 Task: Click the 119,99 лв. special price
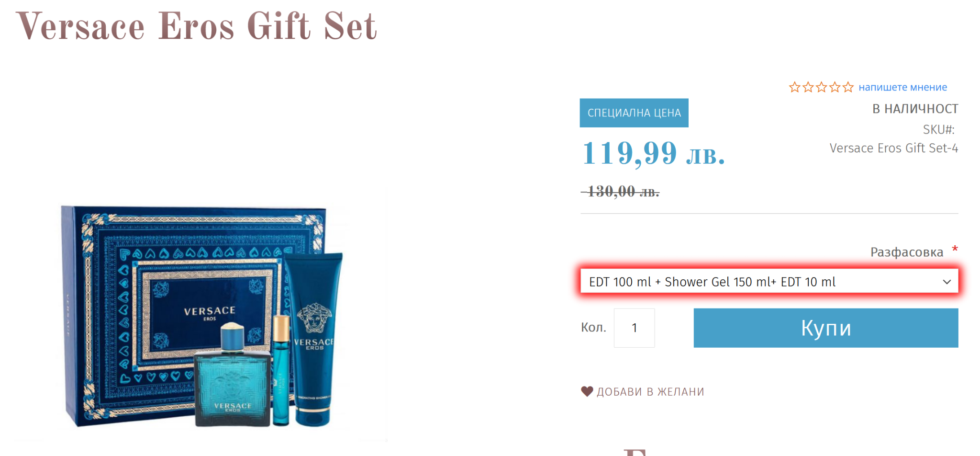[653, 154]
